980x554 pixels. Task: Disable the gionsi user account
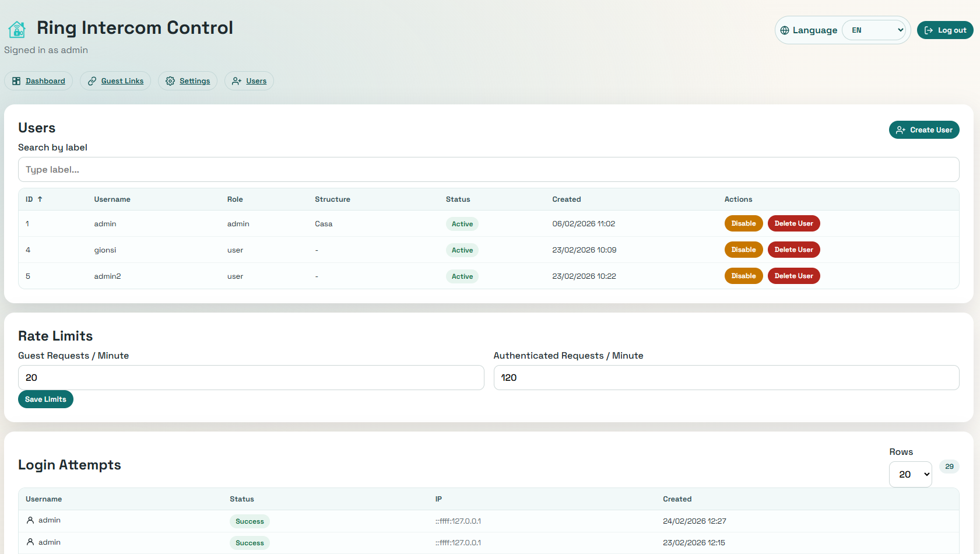coord(743,250)
